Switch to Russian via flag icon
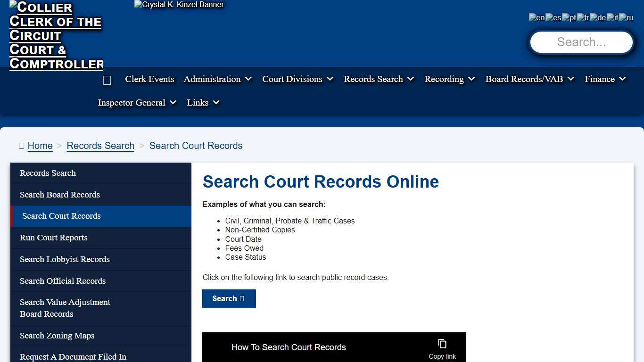 click(x=626, y=17)
